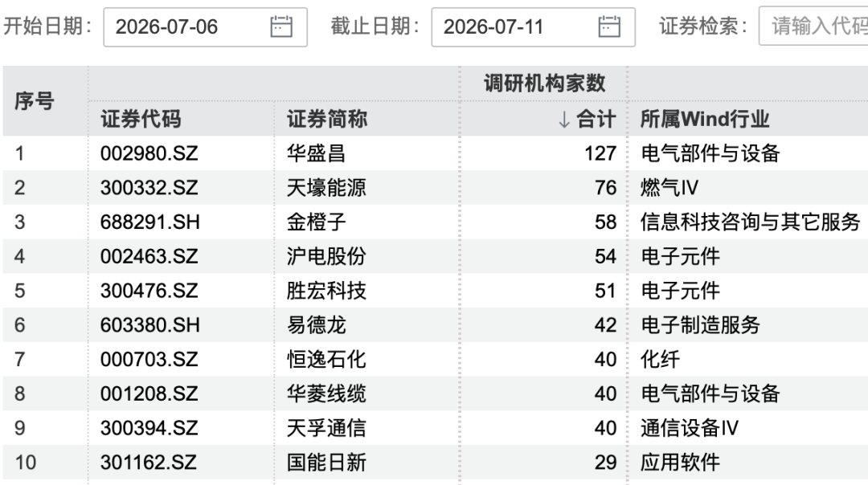Screen dimensions: 868x485
Task: Click 胜宏科技's industry cell 电子元件
Action: tap(680, 291)
